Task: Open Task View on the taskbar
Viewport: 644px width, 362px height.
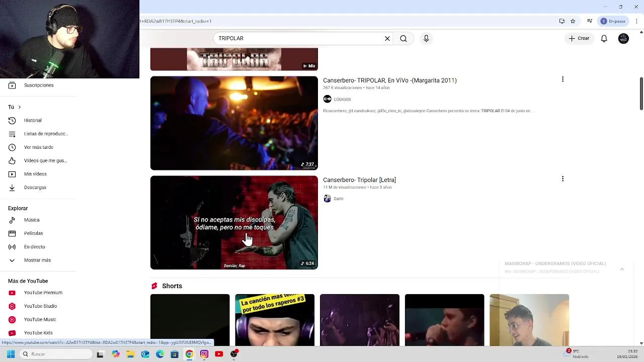Action: point(100,354)
